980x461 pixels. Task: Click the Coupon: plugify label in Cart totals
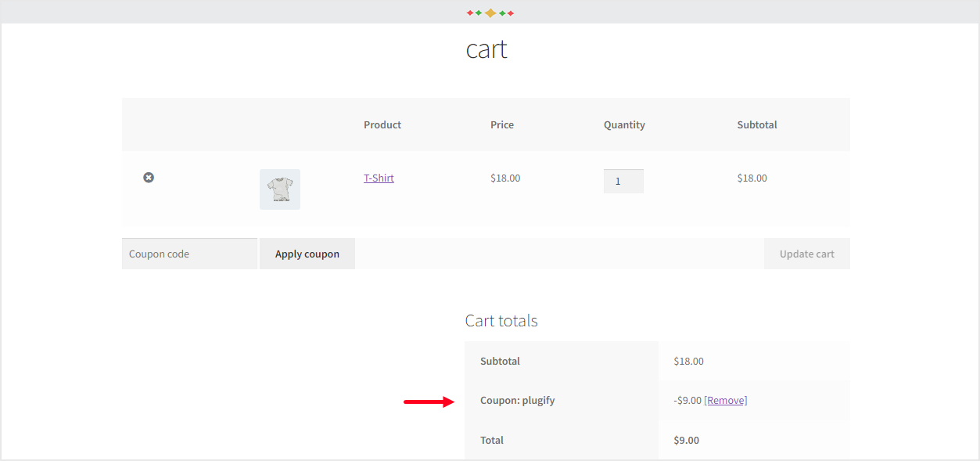click(x=517, y=400)
